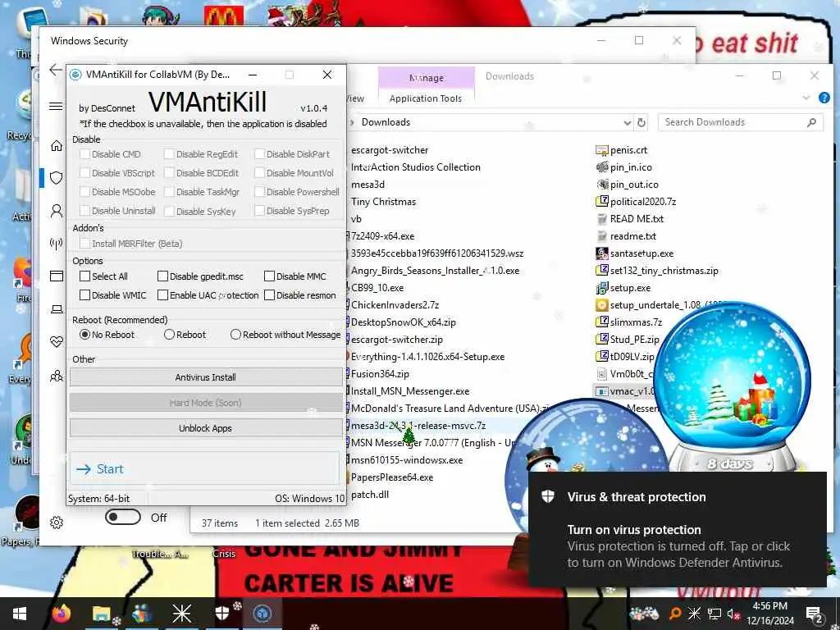Check Disable resmon option
This screenshot has height=630, width=840.
coord(300,295)
